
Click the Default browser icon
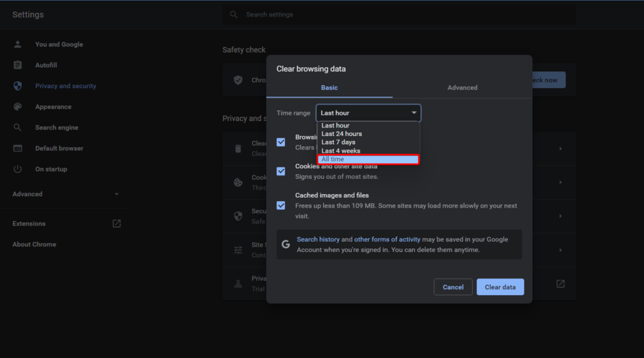coord(18,148)
